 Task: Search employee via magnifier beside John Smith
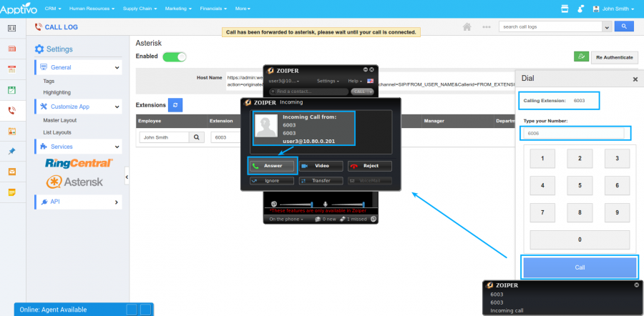click(196, 137)
